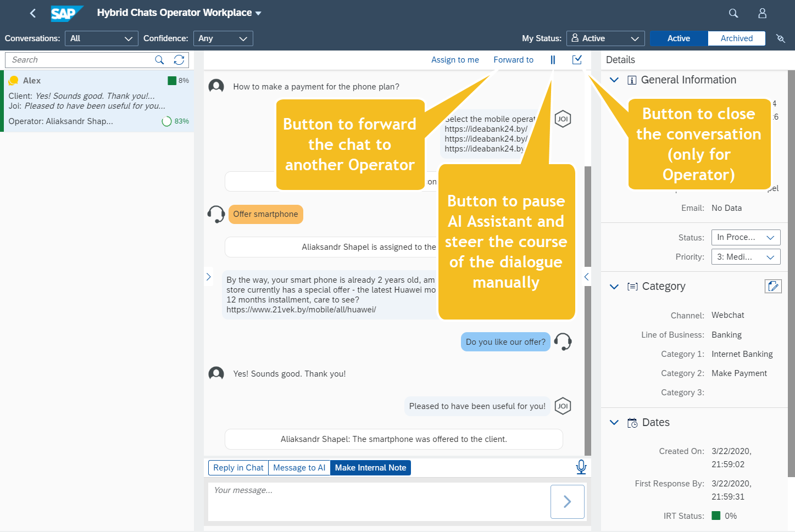This screenshot has width=795, height=532.
Task: Open the My Status dropdown
Action: tap(605, 38)
